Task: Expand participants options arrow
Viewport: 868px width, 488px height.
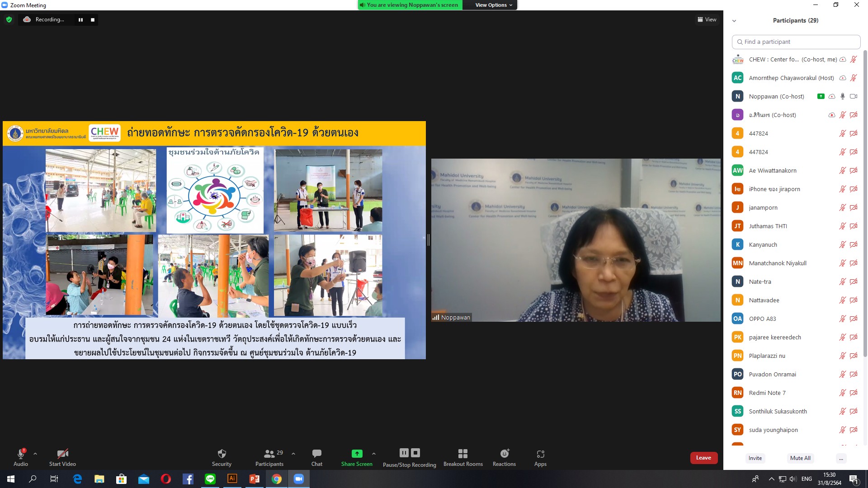Action: tap(293, 454)
